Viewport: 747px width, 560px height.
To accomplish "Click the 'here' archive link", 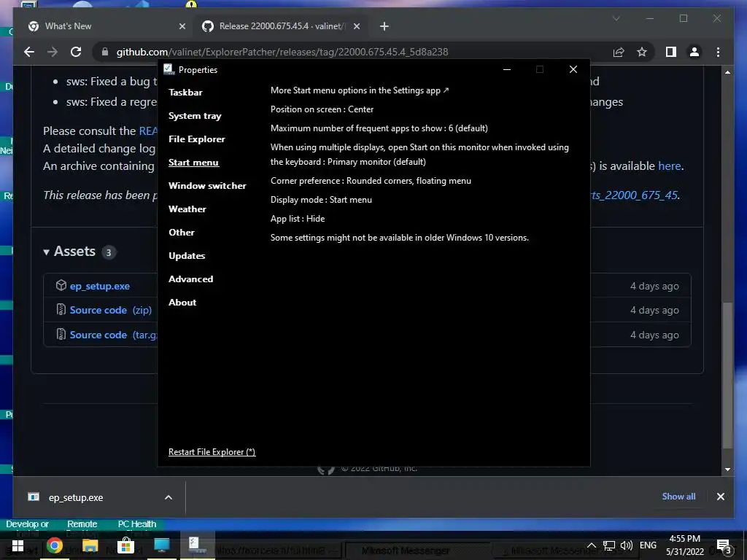I will [x=670, y=166].
